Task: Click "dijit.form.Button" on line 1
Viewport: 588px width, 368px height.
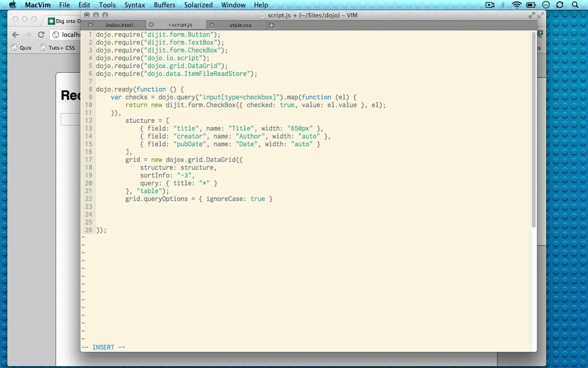Action: [178, 34]
